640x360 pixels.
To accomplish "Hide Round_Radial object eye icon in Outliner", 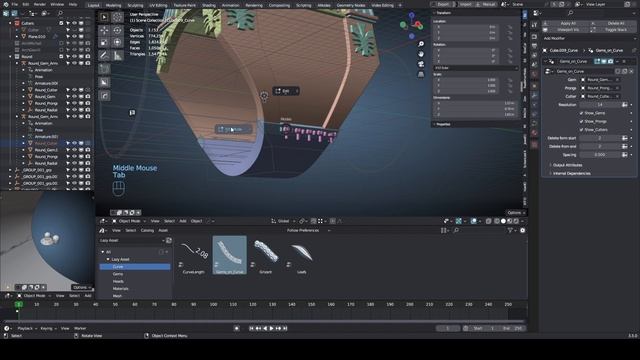I will 74,110.
